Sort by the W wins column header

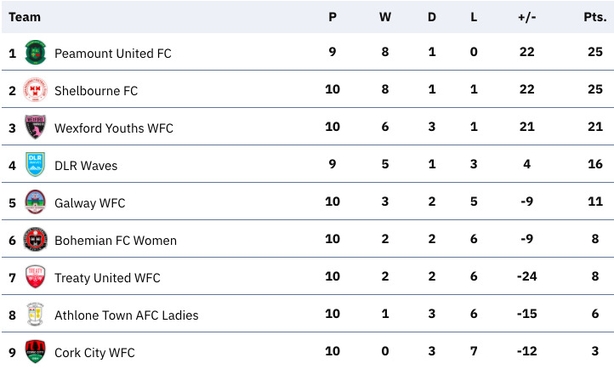[385, 17]
